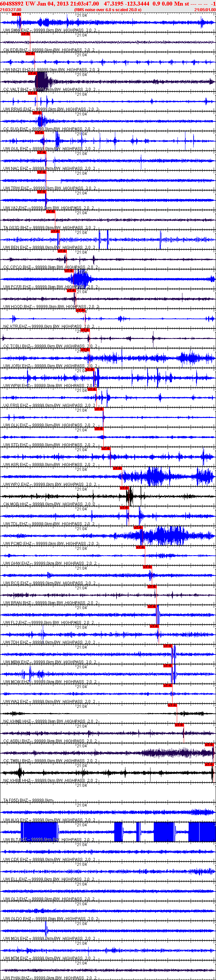Click the event ID 60488892 in header
This screenshot has height=980, width=216.
(x=12, y=3)
